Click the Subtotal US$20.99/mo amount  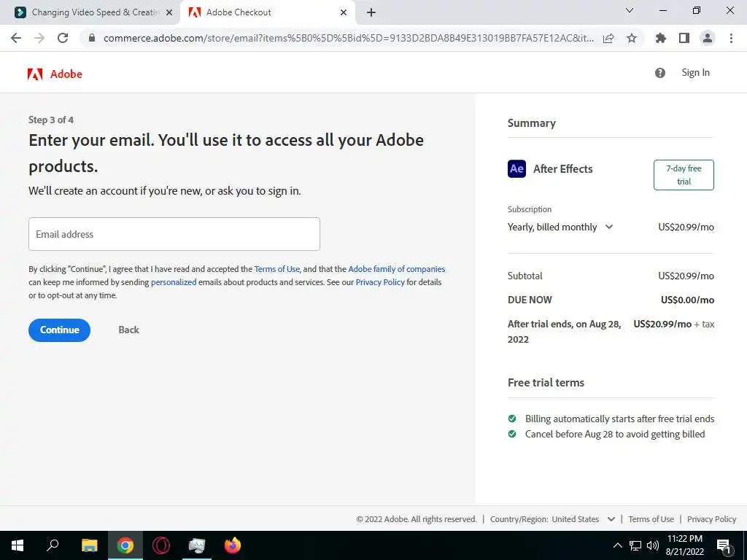686,276
